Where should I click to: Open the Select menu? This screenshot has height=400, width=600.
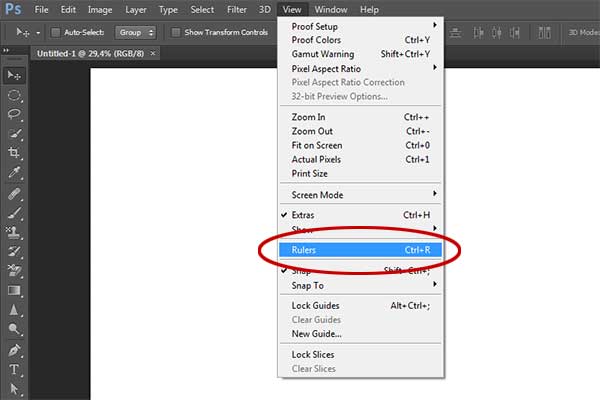pos(202,10)
